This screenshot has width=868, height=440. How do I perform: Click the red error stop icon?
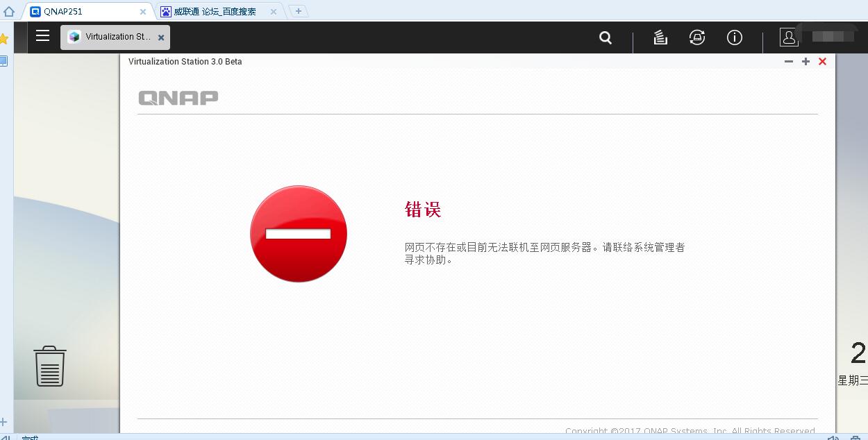coord(299,234)
